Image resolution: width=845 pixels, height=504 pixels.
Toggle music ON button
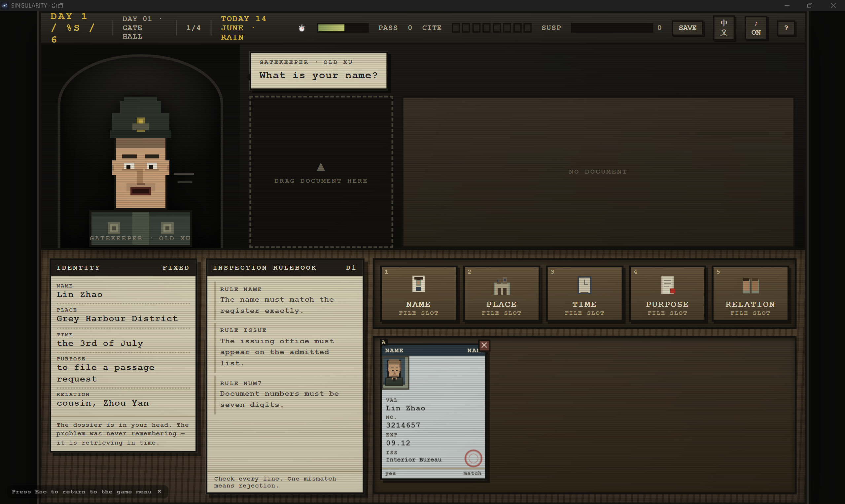point(756,28)
